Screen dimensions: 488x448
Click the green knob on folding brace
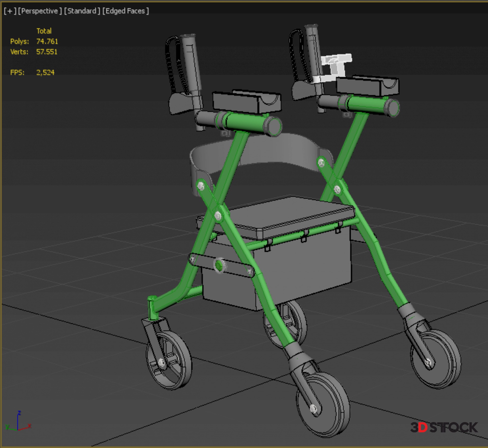[x=219, y=265]
